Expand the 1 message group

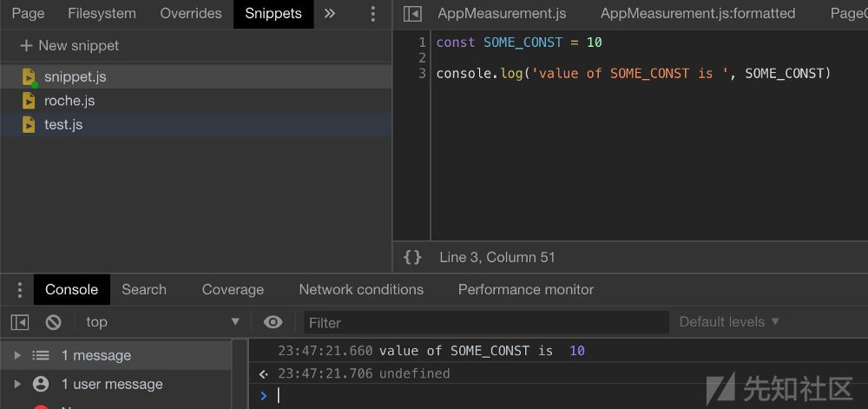point(16,355)
